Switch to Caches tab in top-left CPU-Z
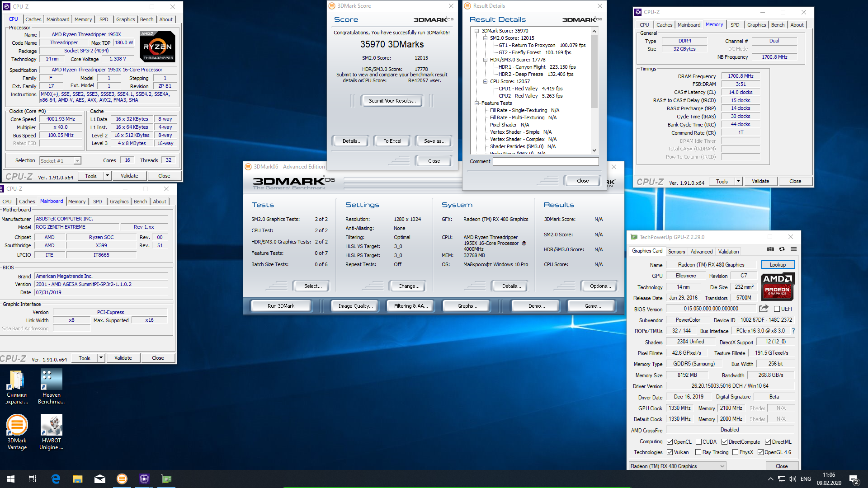 33,19
